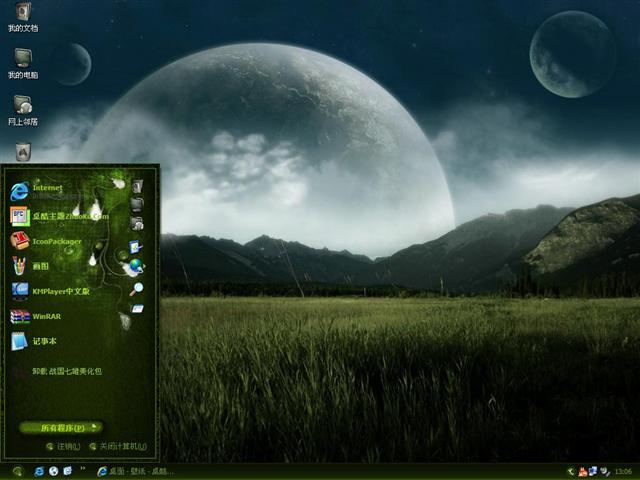The height and width of the screenshot is (480, 640).
Task: Click the 注销(L) log off button
Action: 63,447
